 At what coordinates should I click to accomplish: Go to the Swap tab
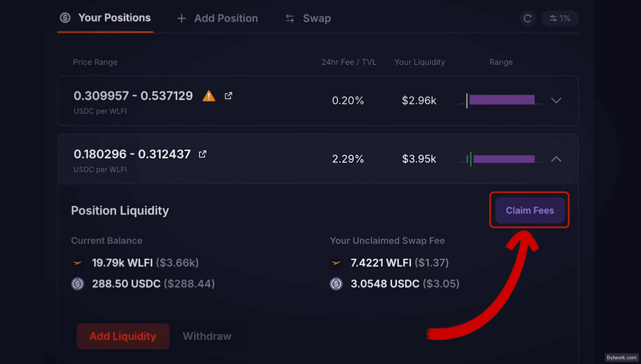pyautogui.click(x=308, y=18)
